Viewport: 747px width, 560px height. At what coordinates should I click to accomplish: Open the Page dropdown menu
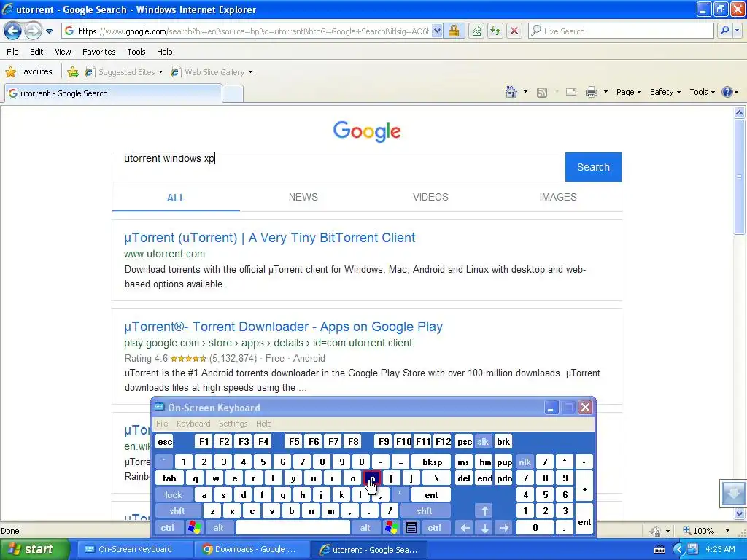[628, 92]
